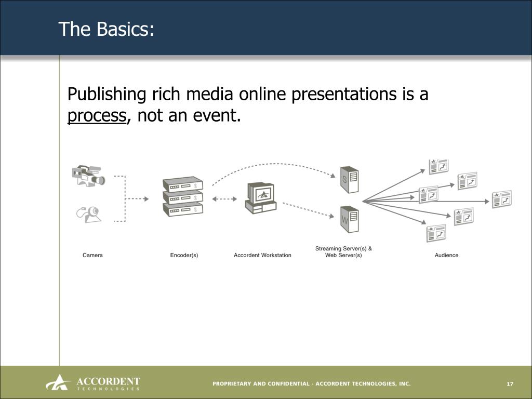Click the 'Publishing rich media online presentations' sentence

coord(248,104)
